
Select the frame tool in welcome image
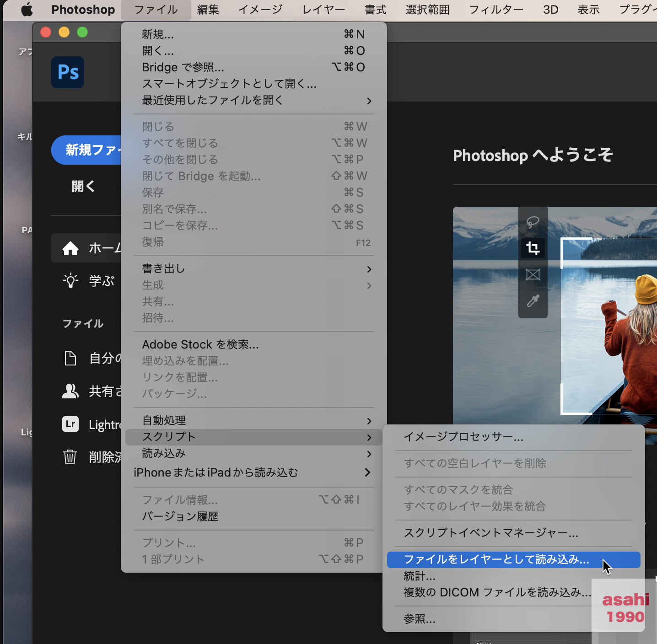[x=533, y=274]
